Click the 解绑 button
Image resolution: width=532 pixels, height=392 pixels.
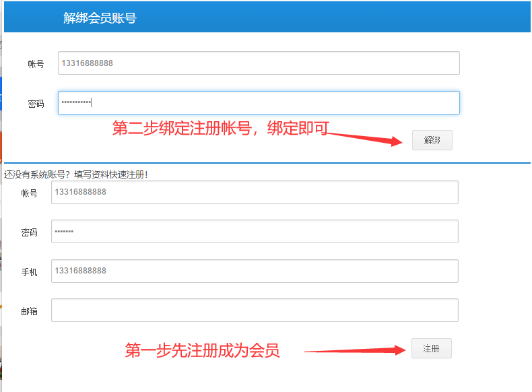click(432, 140)
